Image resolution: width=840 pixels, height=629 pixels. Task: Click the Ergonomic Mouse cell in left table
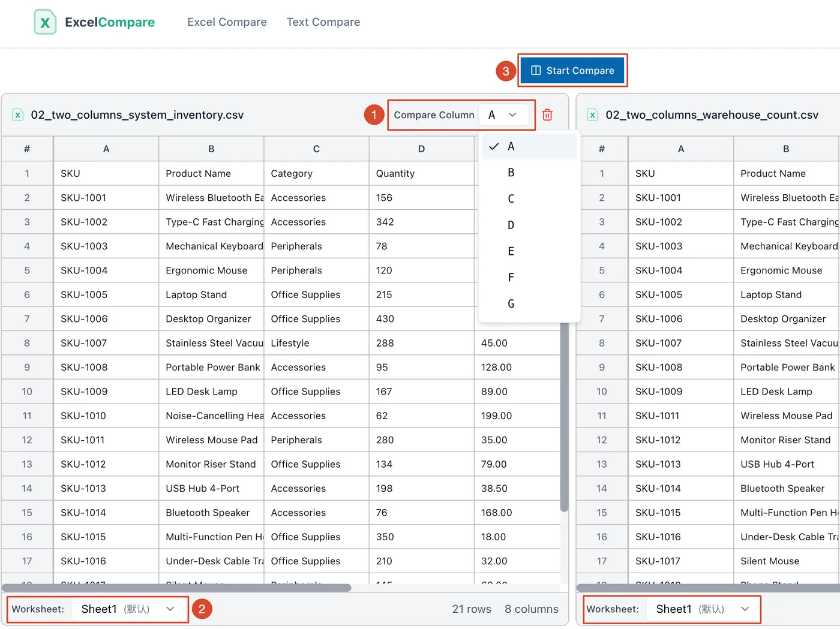(211, 270)
